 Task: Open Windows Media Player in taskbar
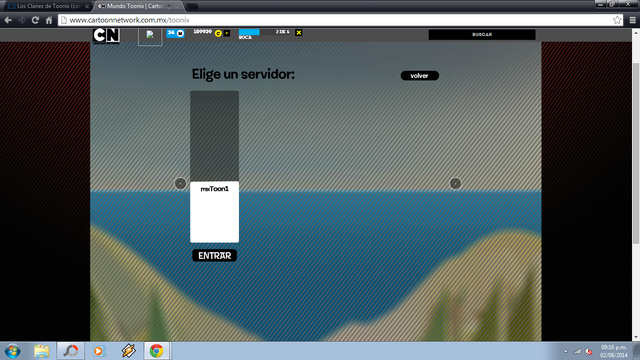[99, 351]
